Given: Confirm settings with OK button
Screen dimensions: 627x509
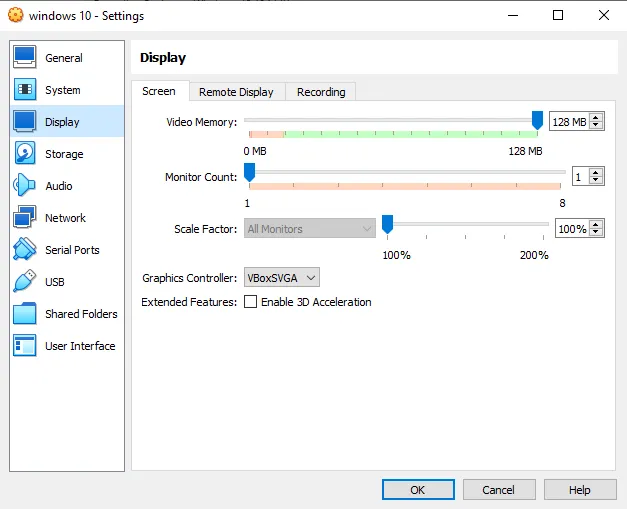Looking at the screenshot, I should (x=418, y=490).
